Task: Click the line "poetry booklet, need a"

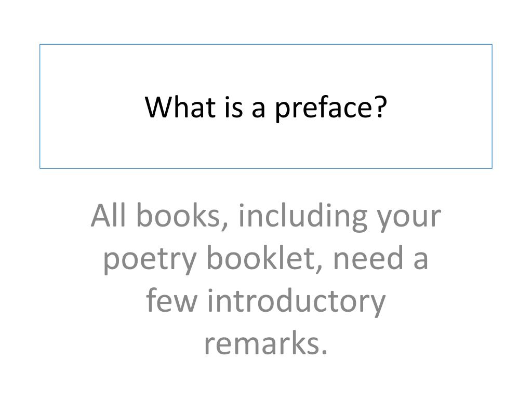Action: point(265,260)
